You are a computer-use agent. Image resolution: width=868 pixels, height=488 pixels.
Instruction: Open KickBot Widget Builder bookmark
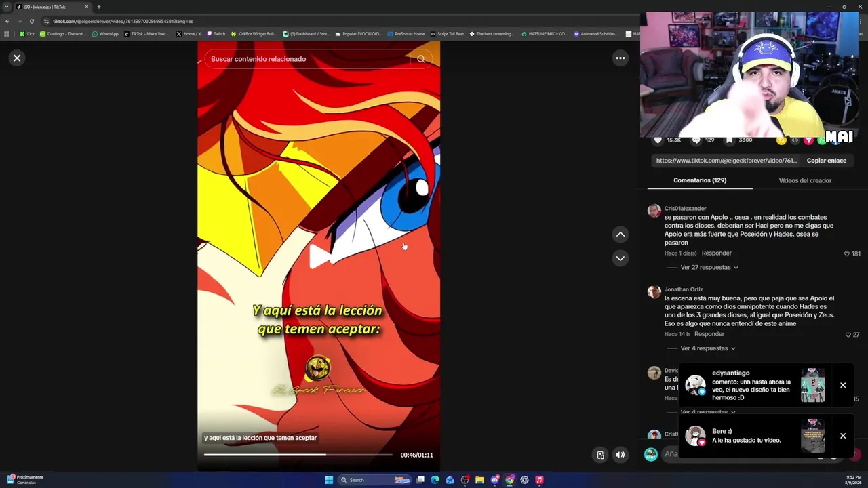point(254,34)
